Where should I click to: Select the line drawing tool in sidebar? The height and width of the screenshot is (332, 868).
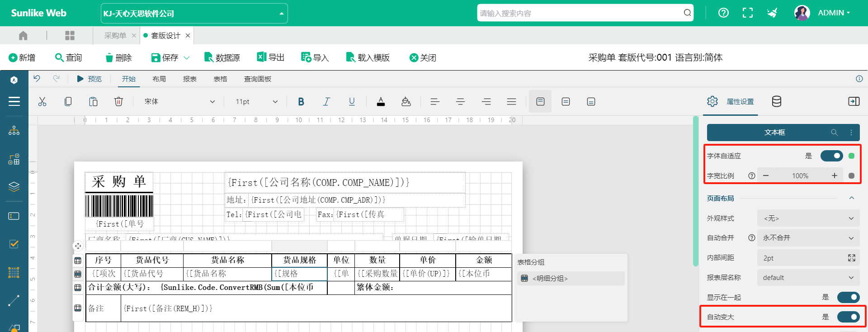coord(14,300)
